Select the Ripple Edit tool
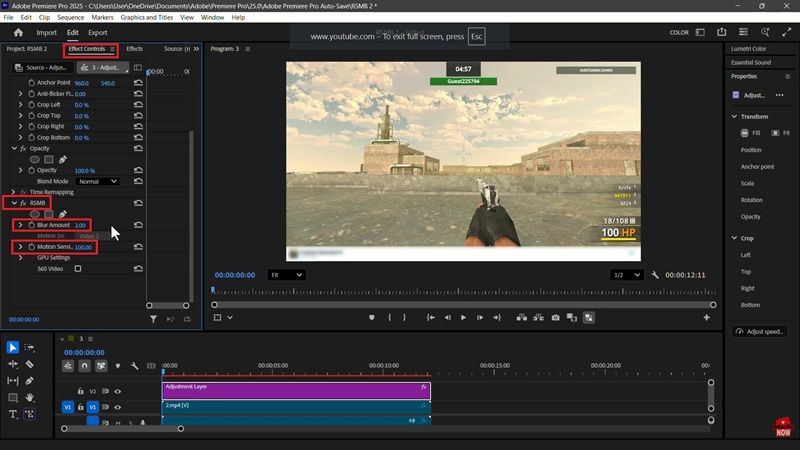800x450 pixels. tap(13, 364)
